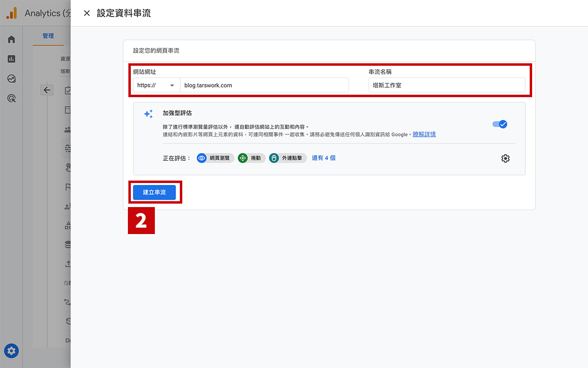Open the Explore icon in sidebar

(11, 79)
